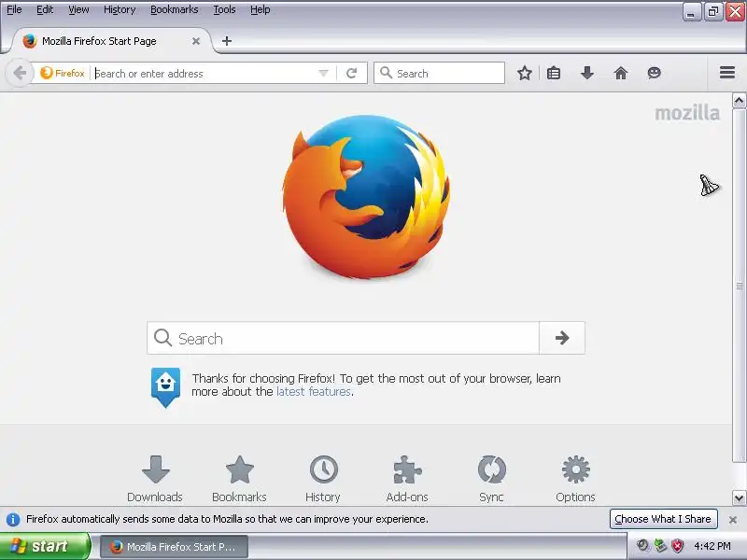Open the View menu
Viewport: 747px width, 560px height.
[78, 9]
